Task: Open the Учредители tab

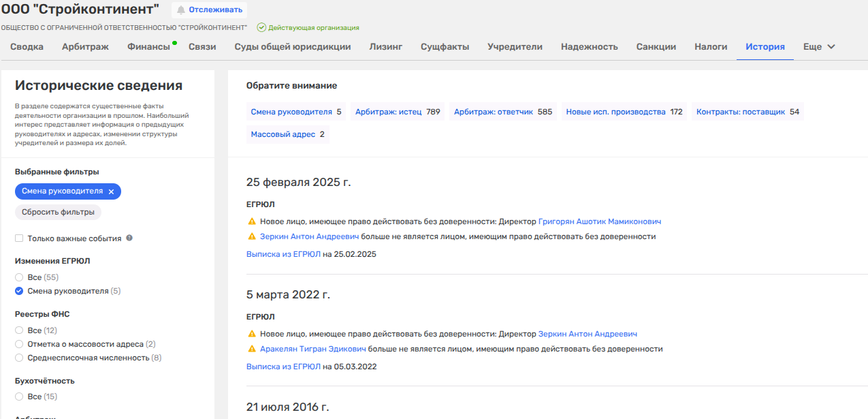Action: click(515, 47)
